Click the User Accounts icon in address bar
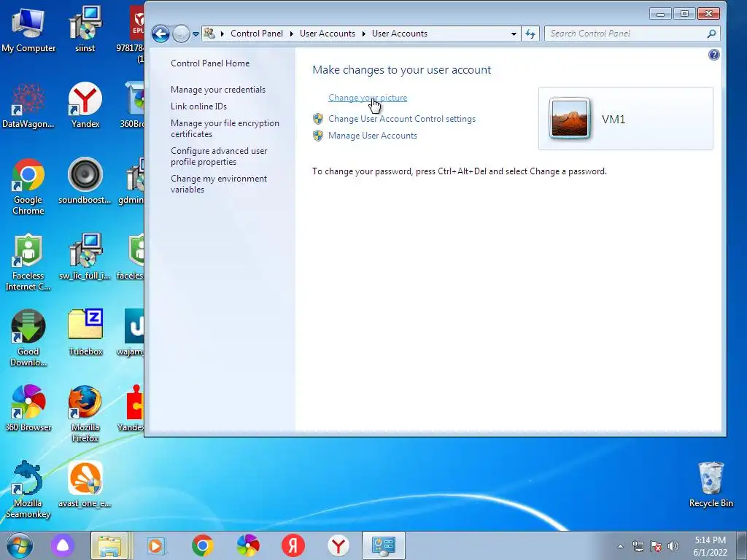This screenshot has height=560, width=747. 209,34
